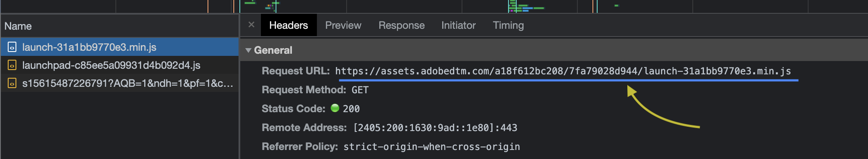Image resolution: width=868 pixels, height=159 pixels.
Task: Click the adobedtm Request URL value
Action: [563, 71]
